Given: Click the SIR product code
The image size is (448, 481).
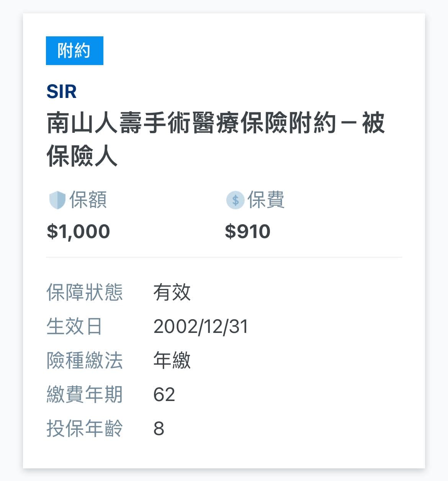Looking at the screenshot, I should (x=62, y=92).
